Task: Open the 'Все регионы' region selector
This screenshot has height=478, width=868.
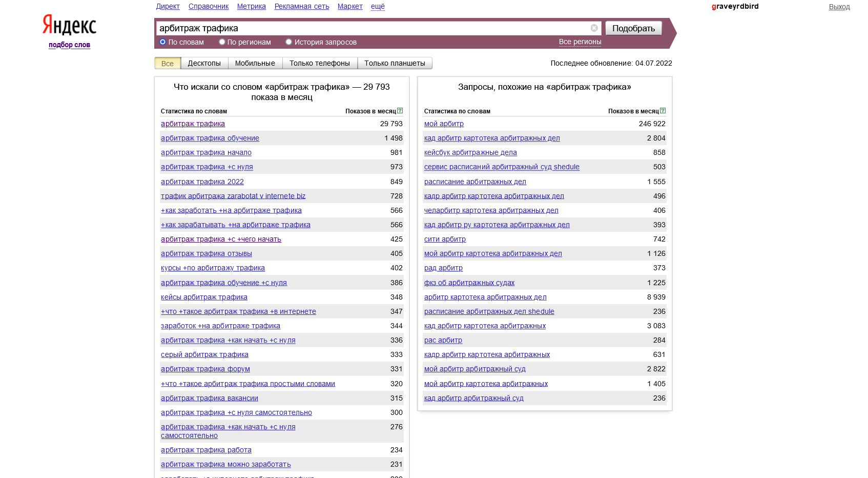Action: [580, 42]
